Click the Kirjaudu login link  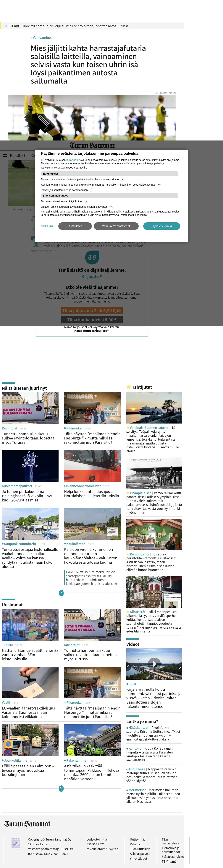click(x=92, y=276)
